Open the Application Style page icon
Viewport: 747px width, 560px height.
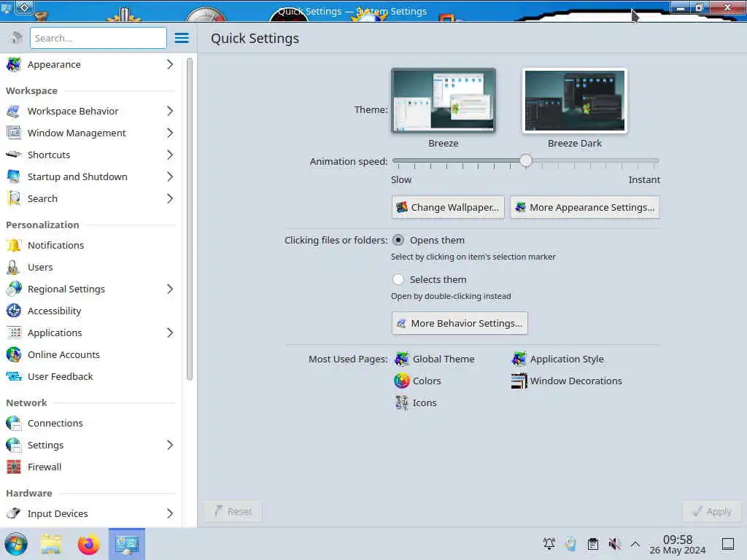click(x=519, y=359)
